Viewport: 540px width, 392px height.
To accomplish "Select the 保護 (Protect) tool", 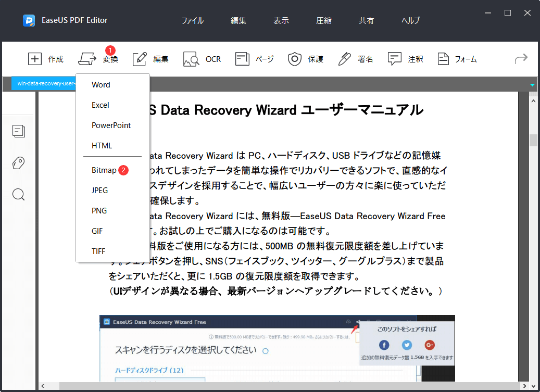I will [x=306, y=59].
